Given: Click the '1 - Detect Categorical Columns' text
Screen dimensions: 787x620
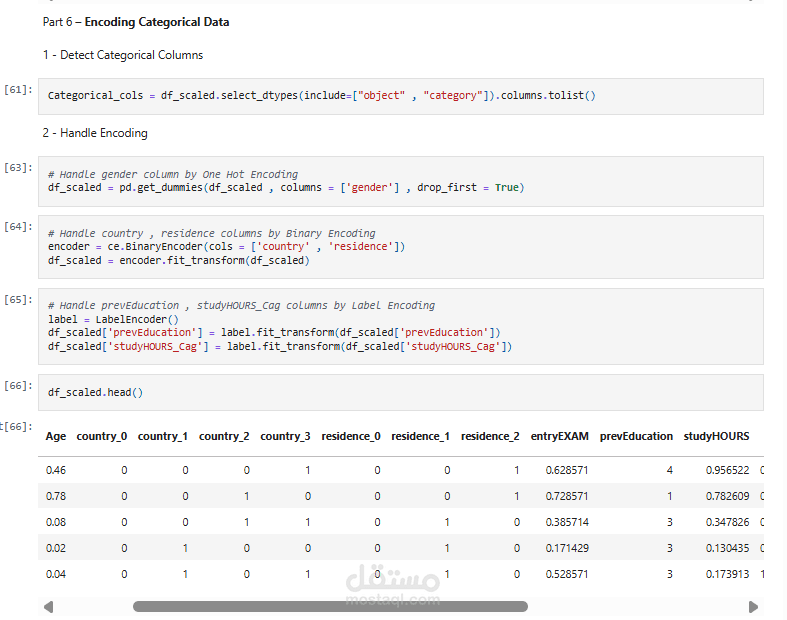Looking at the screenshot, I should pos(122,55).
